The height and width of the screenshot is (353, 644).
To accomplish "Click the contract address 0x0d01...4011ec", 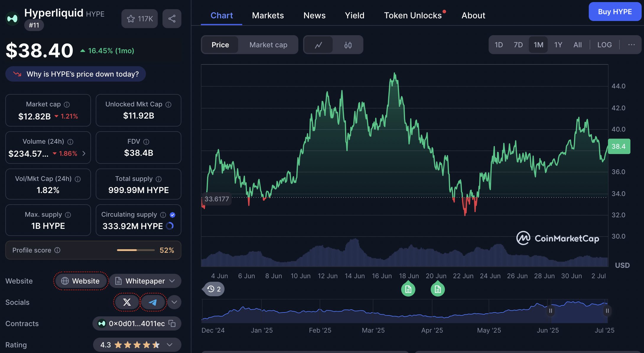I will click(136, 323).
